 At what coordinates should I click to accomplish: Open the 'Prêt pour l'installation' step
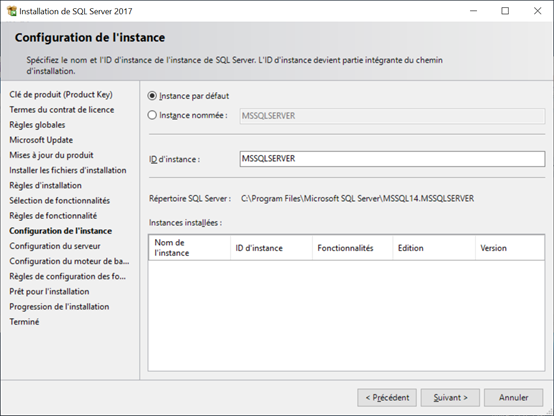49,292
